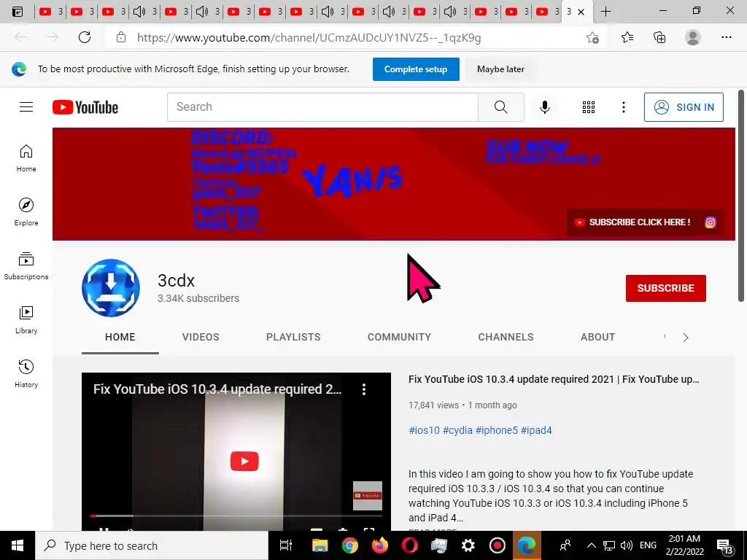
Task: Open the #iphone5 hashtag
Action: 496,430
